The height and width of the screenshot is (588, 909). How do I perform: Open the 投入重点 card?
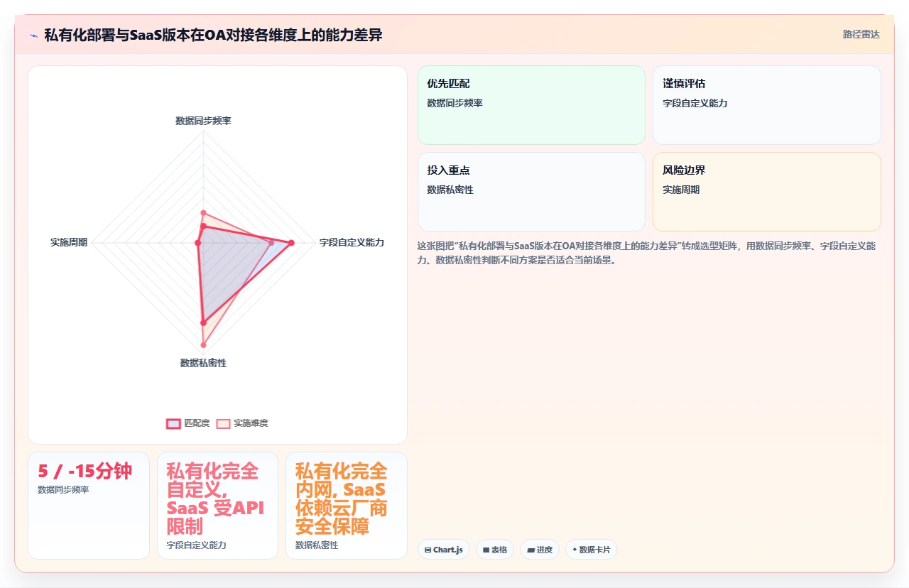tap(531, 192)
